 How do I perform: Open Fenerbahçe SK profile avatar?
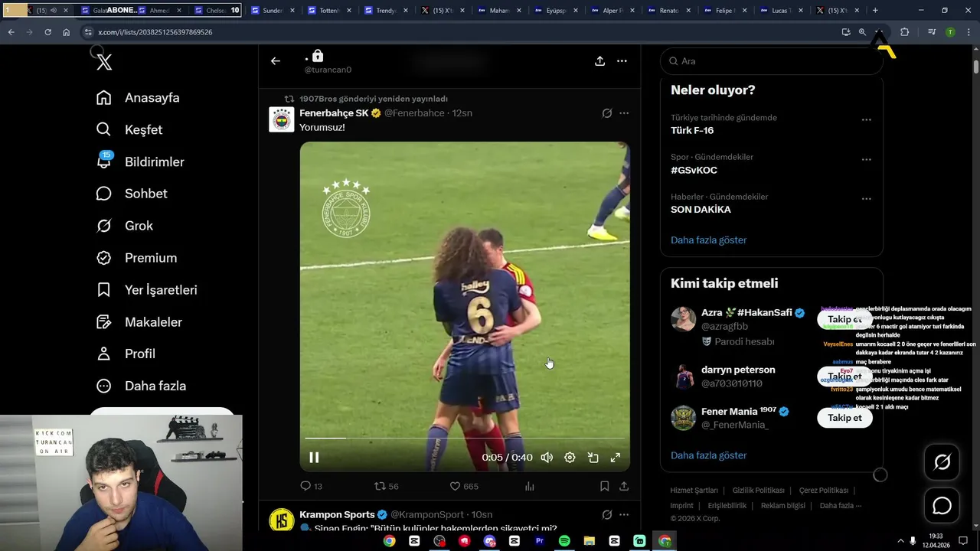[282, 119]
